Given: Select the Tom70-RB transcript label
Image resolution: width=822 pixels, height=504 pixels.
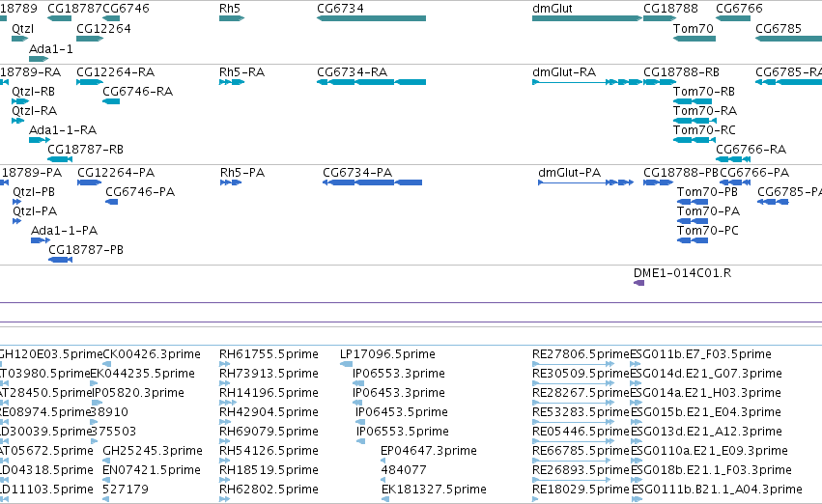Looking at the screenshot, I should coord(704,92).
